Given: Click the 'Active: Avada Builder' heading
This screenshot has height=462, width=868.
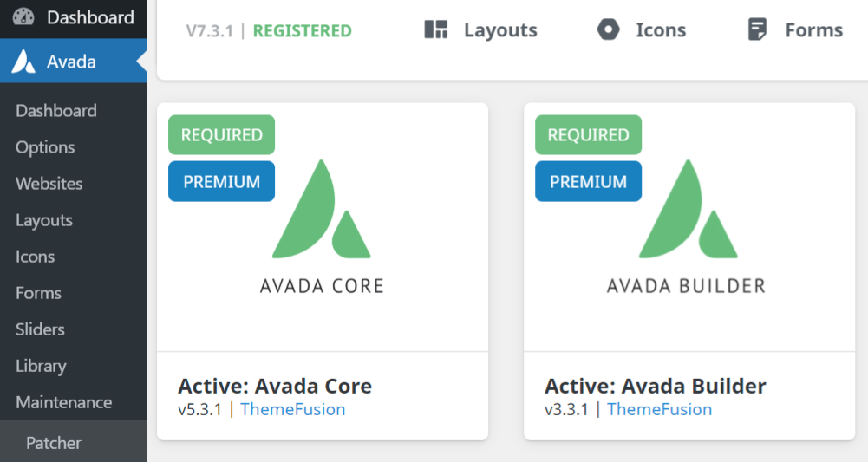Looking at the screenshot, I should click(656, 387).
